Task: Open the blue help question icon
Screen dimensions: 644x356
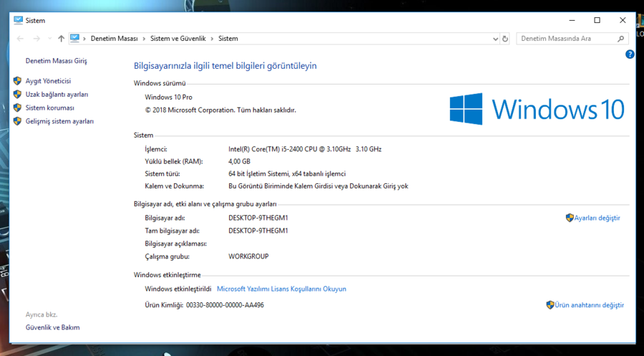Action: coord(630,54)
